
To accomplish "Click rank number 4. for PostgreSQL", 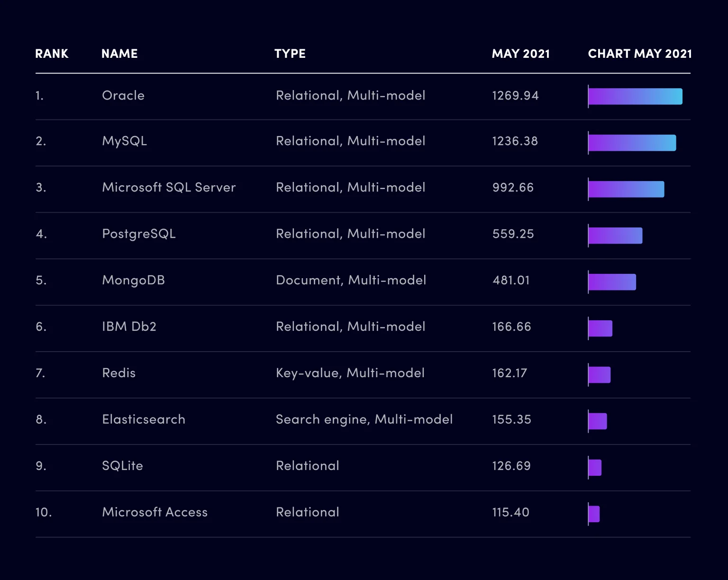I will point(41,234).
